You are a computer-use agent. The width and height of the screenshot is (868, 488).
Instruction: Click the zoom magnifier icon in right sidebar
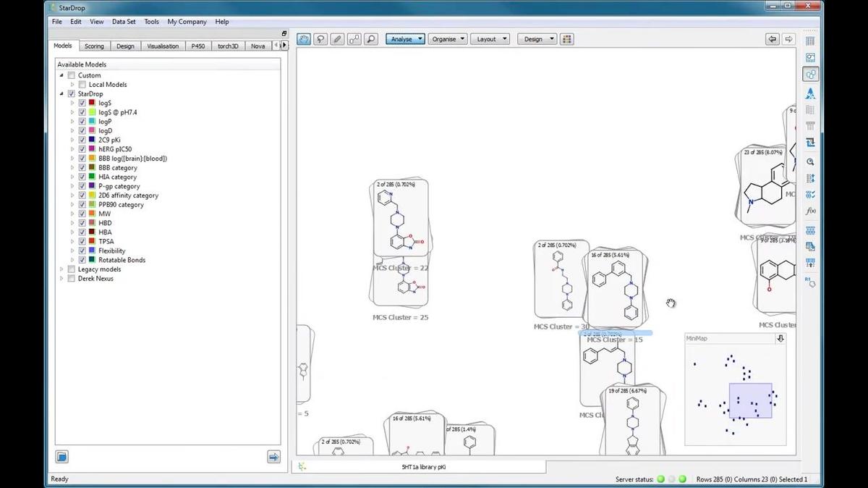(811, 162)
